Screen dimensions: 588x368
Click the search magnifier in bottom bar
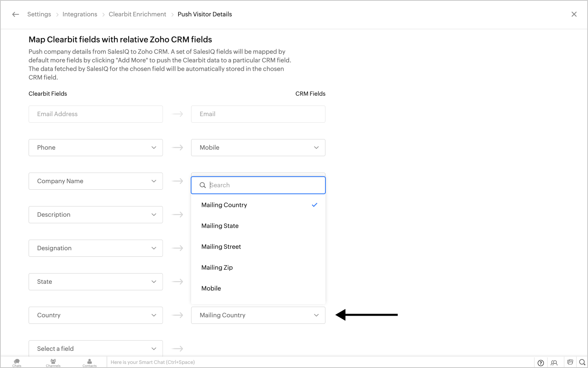[582, 362]
